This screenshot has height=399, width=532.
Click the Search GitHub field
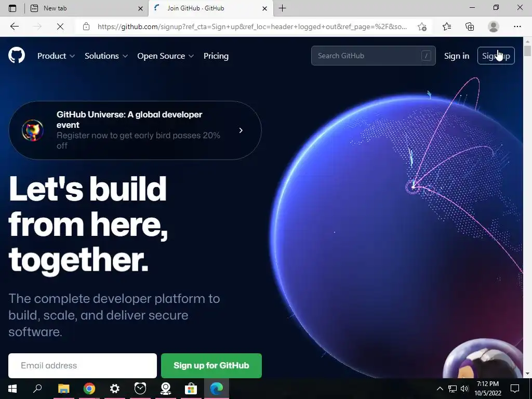coord(373,56)
